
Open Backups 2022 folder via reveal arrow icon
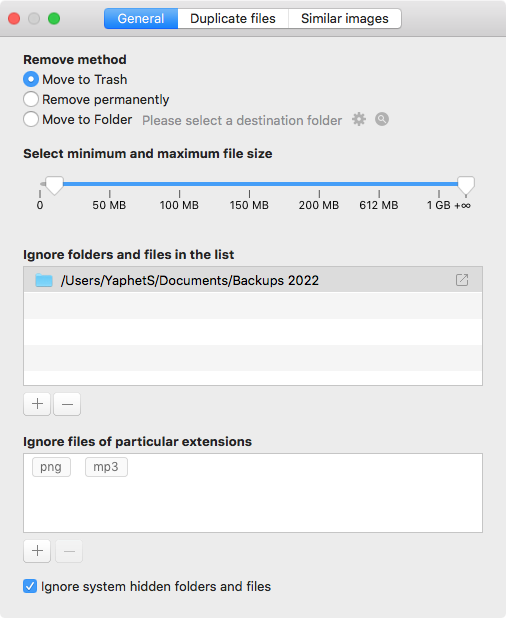pyautogui.click(x=462, y=280)
